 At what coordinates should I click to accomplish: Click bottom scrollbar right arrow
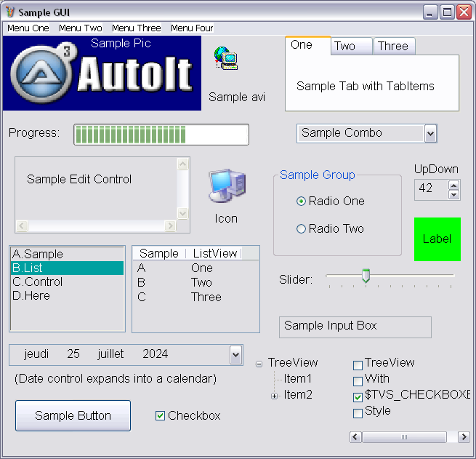(464, 437)
